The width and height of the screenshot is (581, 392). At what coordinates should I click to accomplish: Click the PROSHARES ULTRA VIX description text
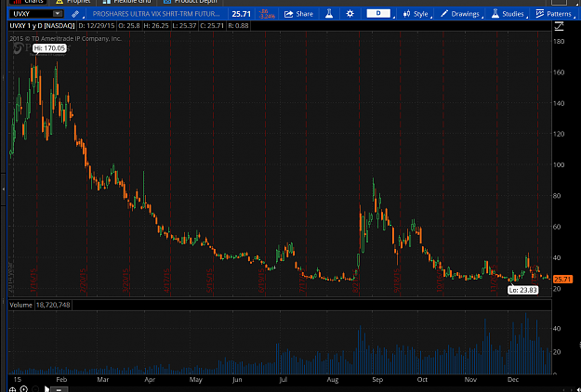[156, 14]
